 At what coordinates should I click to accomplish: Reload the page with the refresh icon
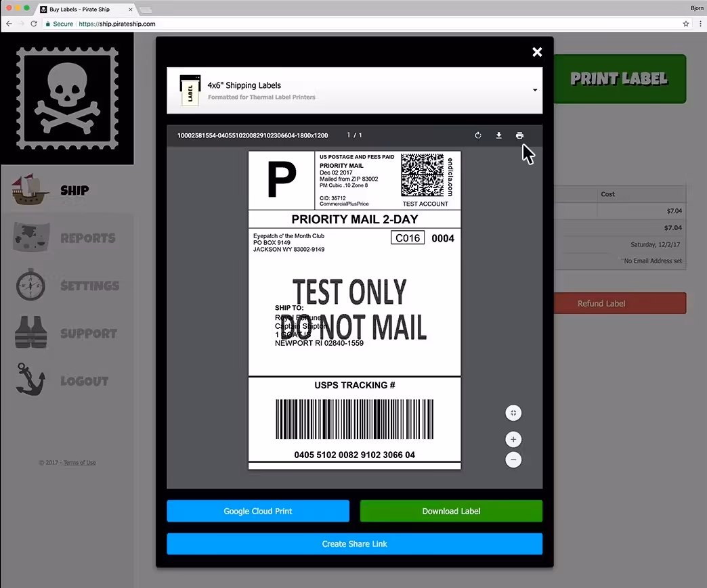34,24
